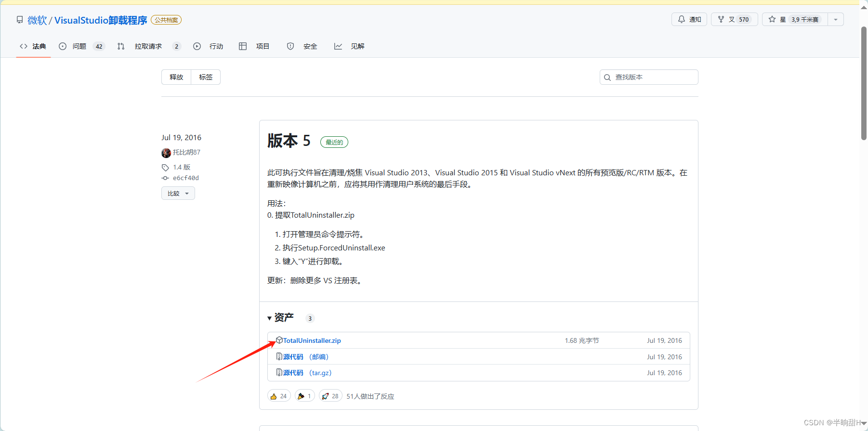Click the security shield icon
Image resolution: width=868 pixels, height=431 pixels.
click(290, 46)
